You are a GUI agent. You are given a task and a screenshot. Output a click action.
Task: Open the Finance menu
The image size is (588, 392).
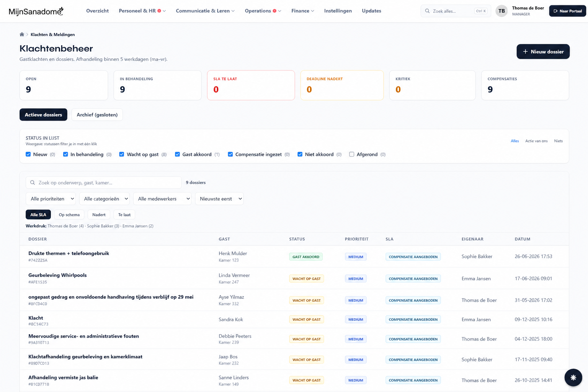pyautogui.click(x=302, y=11)
